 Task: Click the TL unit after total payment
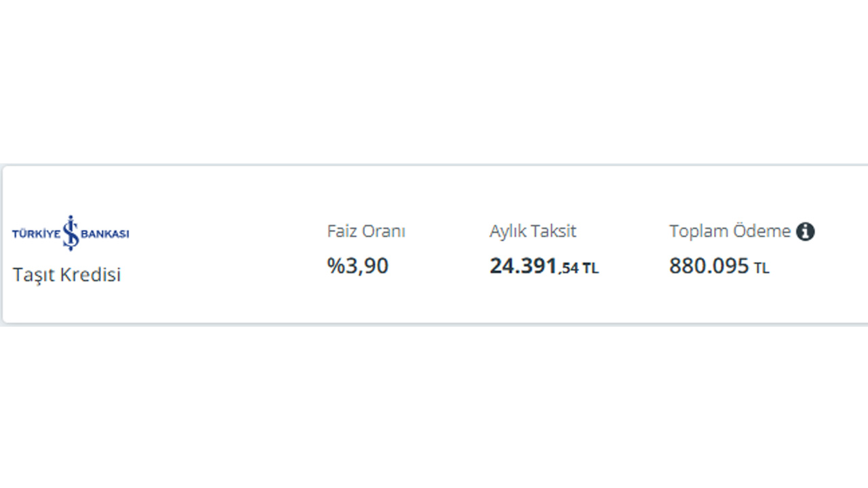tap(762, 268)
